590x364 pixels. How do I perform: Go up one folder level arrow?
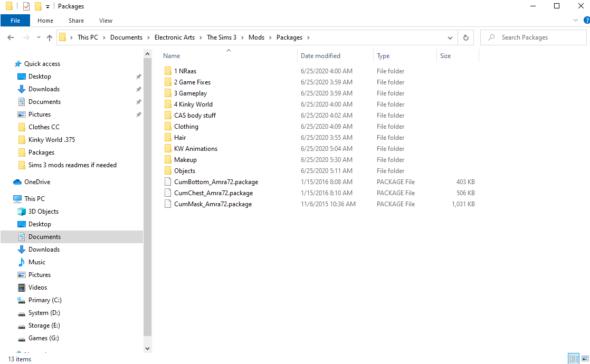click(49, 37)
